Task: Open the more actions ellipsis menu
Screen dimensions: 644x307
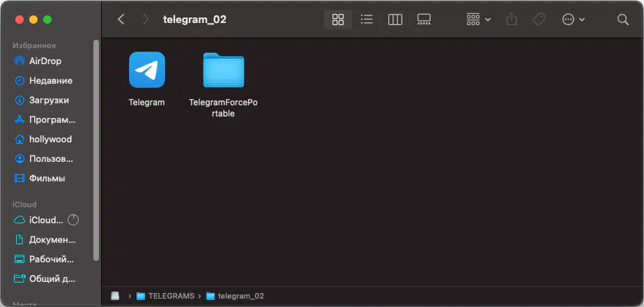Action: pos(573,20)
